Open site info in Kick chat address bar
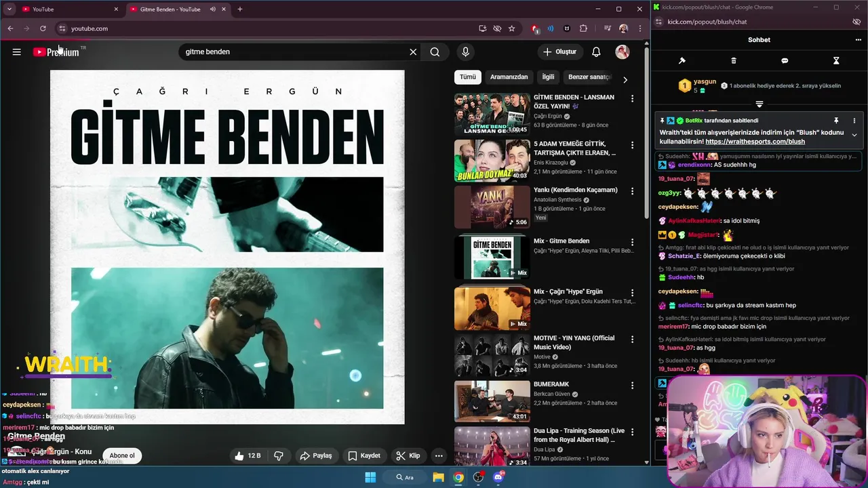The width and height of the screenshot is (868, 488). click(658, 22)
